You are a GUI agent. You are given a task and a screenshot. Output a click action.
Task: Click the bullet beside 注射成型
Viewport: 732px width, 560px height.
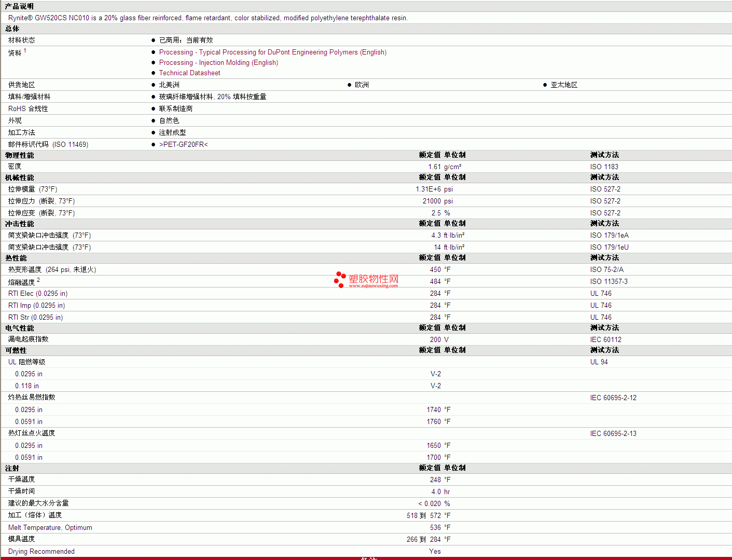point(153,133)
